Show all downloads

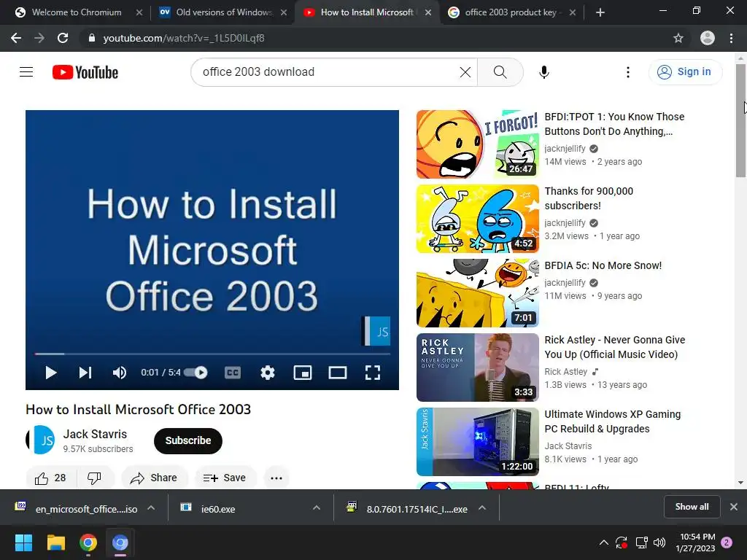click(692, 507)
